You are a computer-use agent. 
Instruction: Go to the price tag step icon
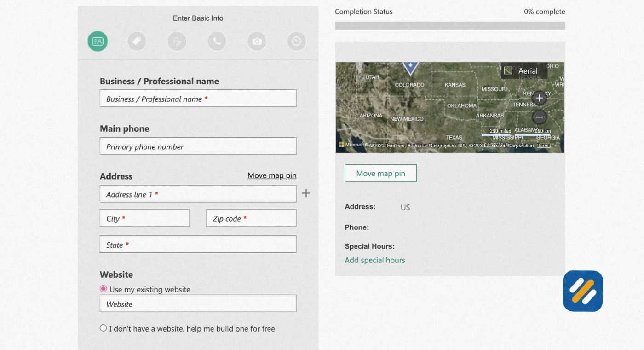pos(137,41)
